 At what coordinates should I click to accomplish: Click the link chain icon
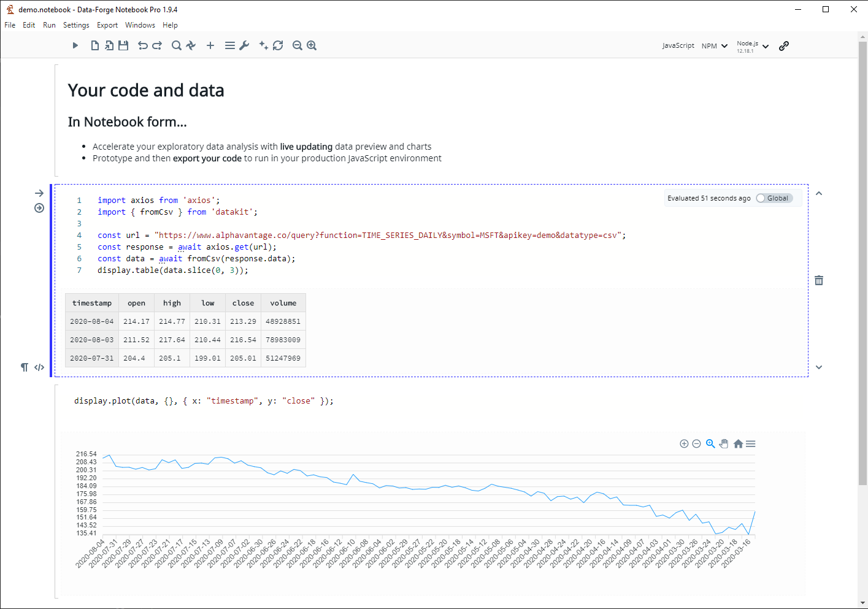coord(784,46)
